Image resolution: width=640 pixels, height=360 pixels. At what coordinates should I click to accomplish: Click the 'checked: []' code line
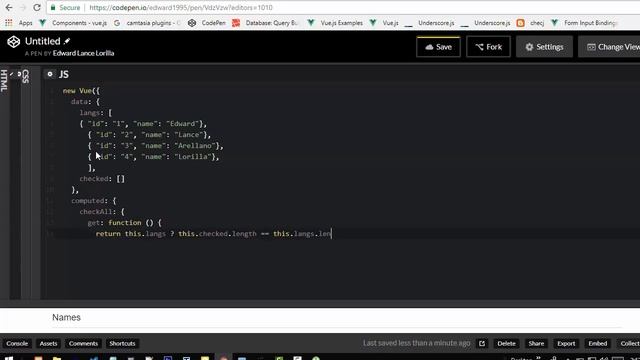[x=102, y=179]
